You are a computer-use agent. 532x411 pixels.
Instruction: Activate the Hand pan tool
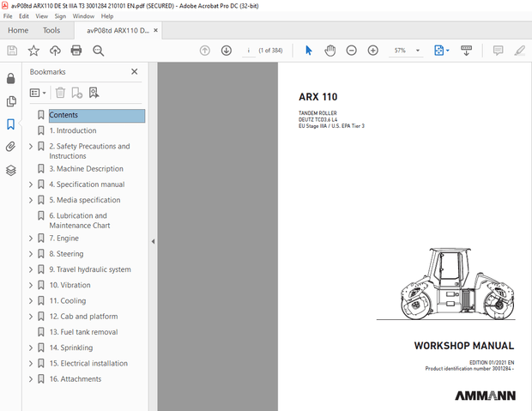tap(329, 51)
